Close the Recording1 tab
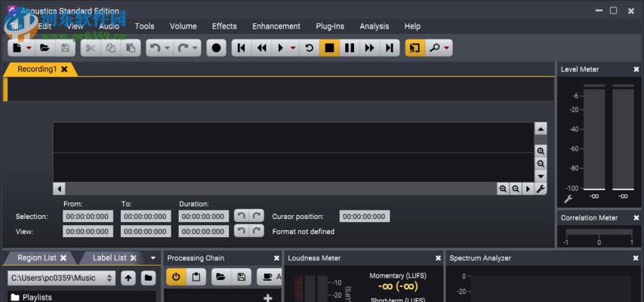 pos(64,69)
